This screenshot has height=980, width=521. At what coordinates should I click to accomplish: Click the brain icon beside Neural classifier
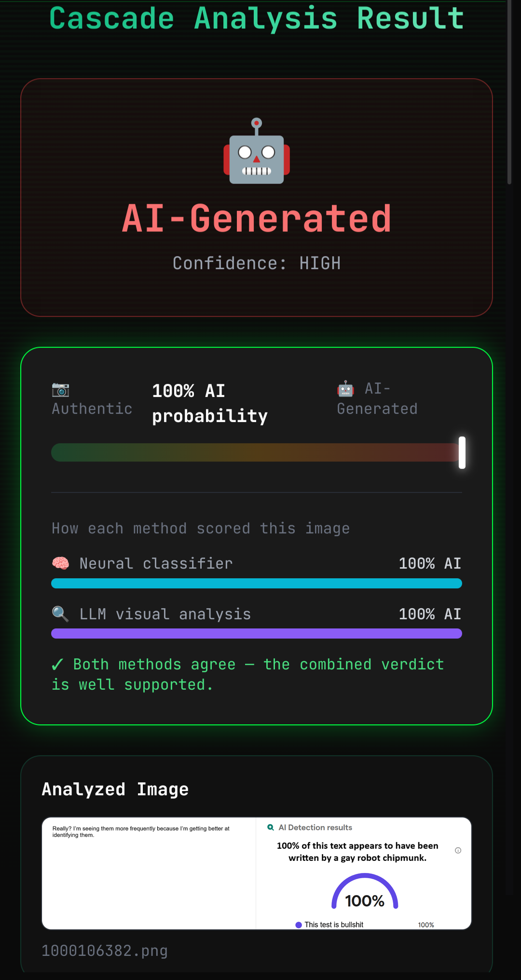[61, 563]
